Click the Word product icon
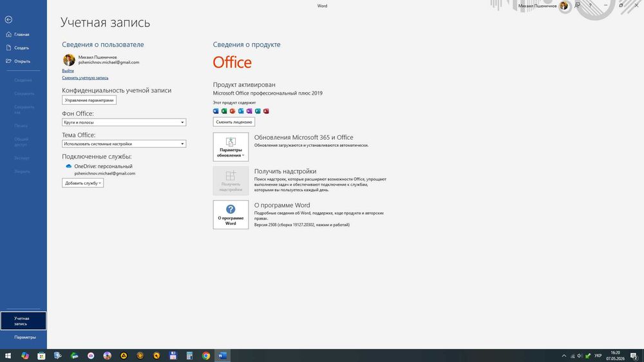The image size is (644, 362). click(216, 111)
